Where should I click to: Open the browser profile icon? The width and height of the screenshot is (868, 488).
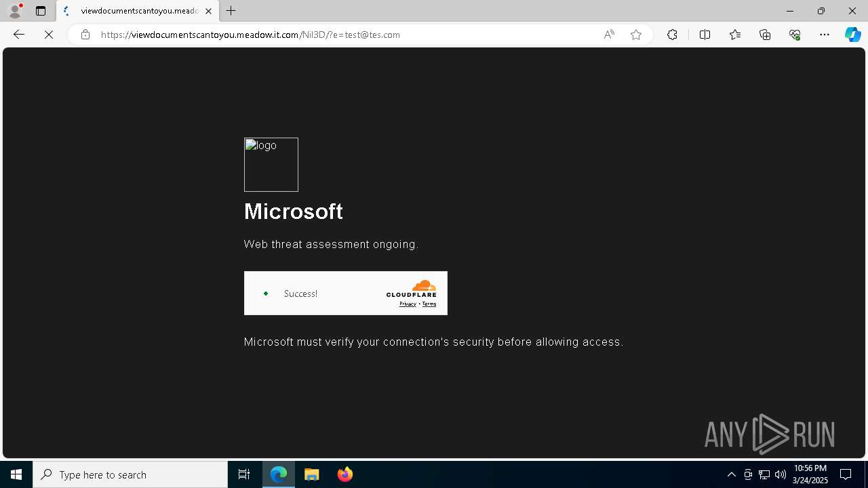[15, 11]
